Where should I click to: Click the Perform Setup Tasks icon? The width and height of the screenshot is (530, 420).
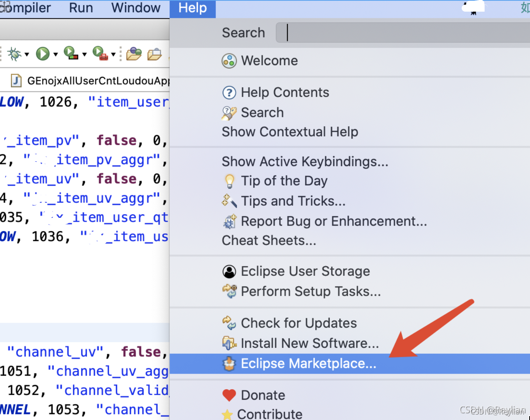click(230, 291)
